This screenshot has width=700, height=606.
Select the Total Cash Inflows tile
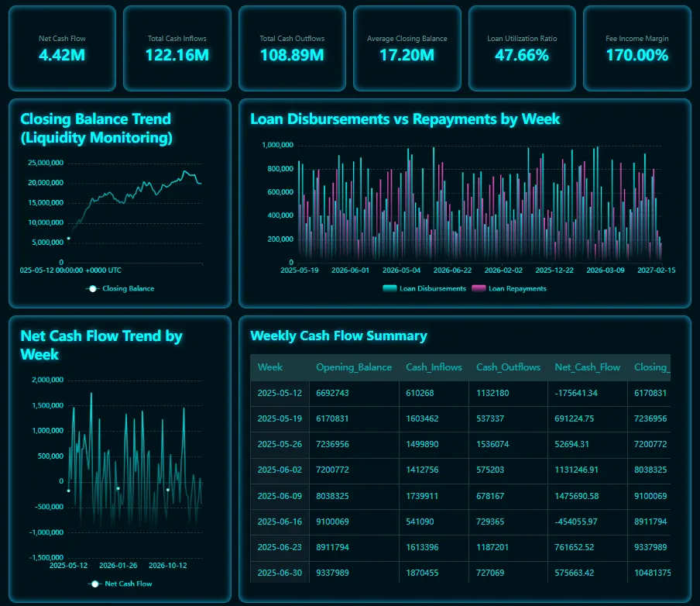click(x=177, y=48)
